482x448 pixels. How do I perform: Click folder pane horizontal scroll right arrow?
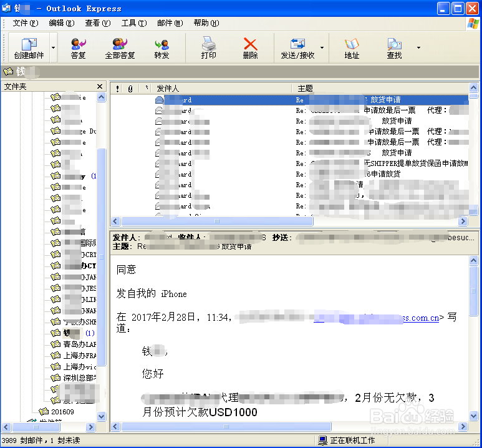pyautogui.click(x=90, y=427)
